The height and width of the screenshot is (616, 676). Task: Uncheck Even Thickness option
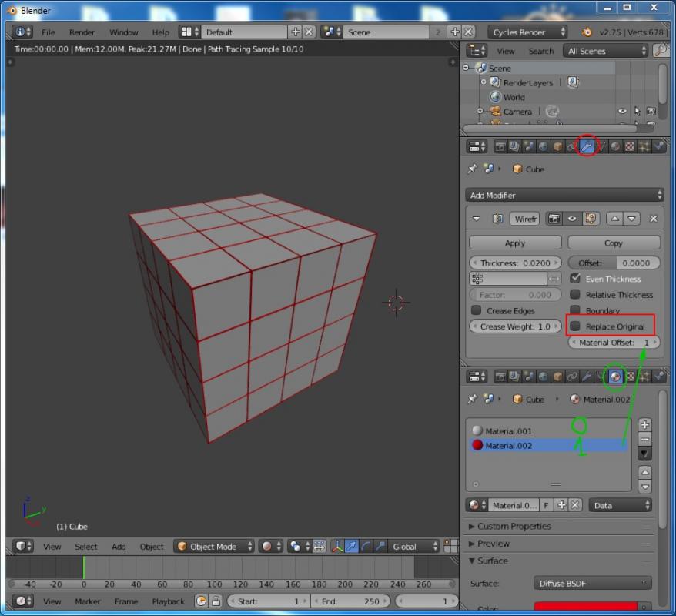click(x=575, y=279)
